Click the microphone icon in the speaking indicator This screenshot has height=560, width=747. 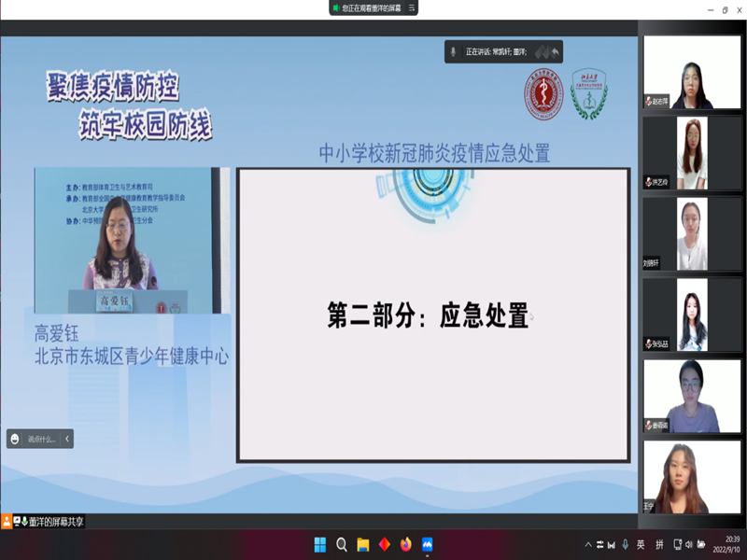coord(453,51)
